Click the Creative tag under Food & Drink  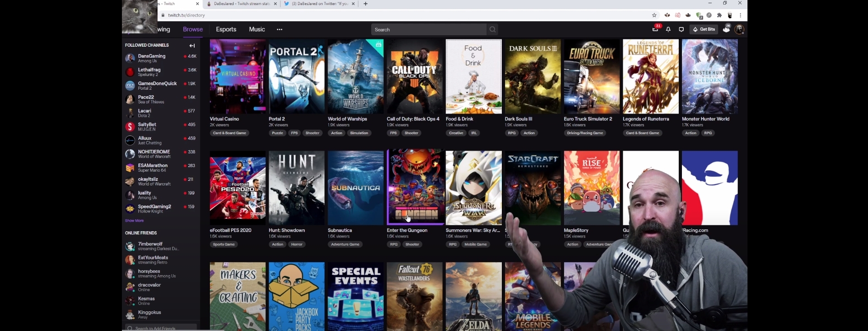point(456,133)
